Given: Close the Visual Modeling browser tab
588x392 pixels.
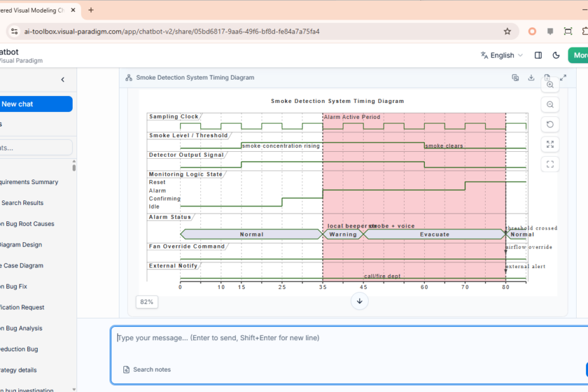Looking at the screenshot, I should click(x=73, y=10).
